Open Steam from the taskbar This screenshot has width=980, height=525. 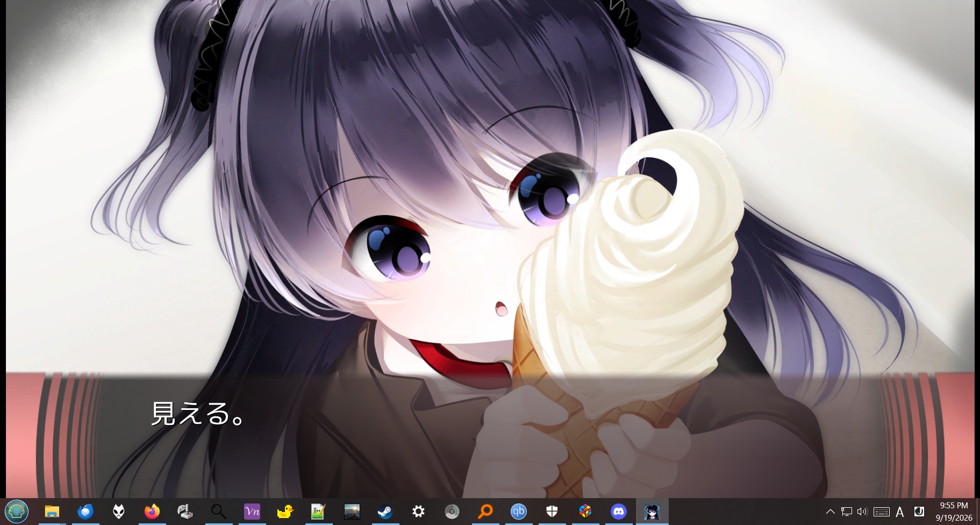click(x=384, y=511)
